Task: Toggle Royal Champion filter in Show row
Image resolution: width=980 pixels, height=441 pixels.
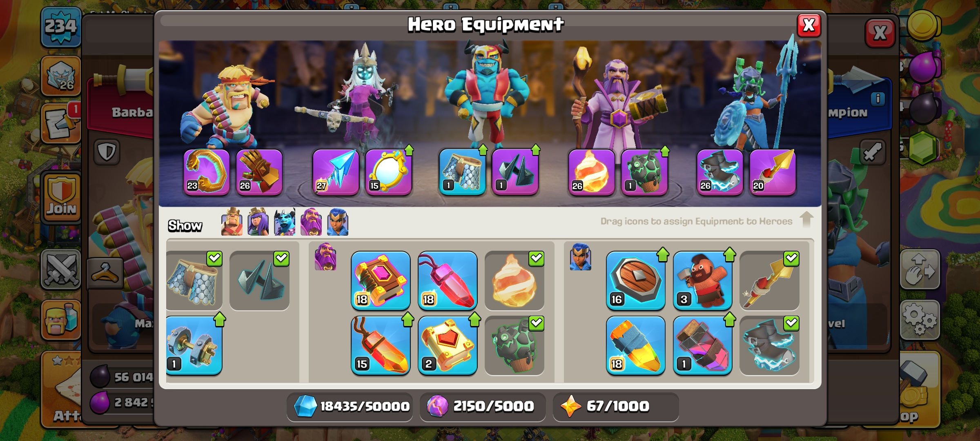Action: coord(338,222)
